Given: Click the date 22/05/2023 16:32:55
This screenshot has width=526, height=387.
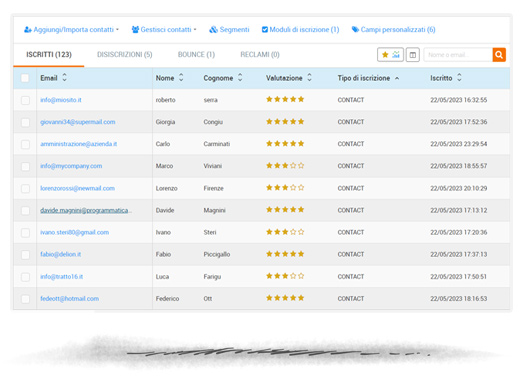Looking at the screenshot, I should (459, 100).
